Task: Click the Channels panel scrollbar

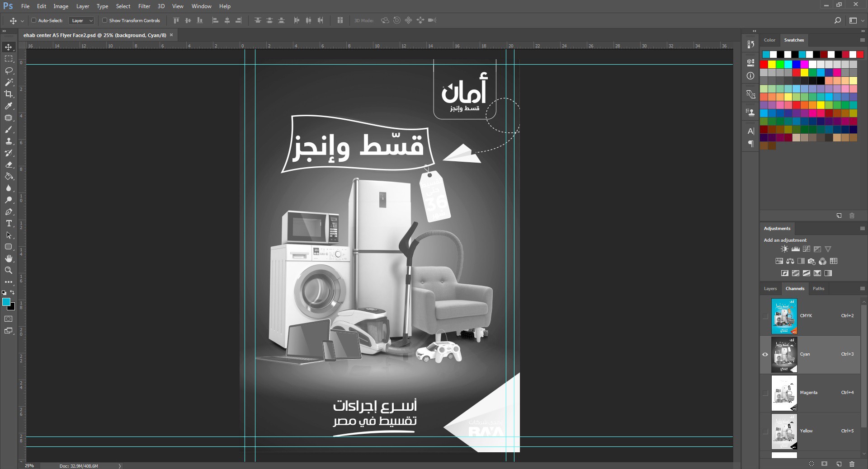Action: coord(864,366)
